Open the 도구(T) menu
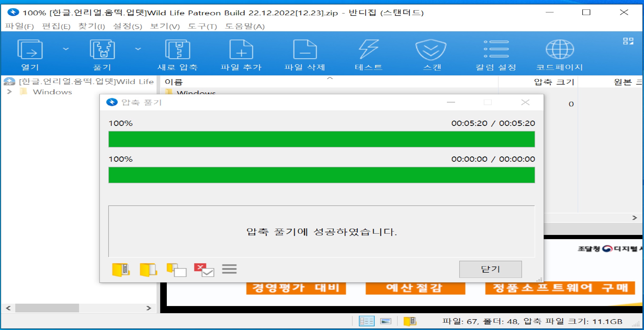The height and width of the screenshot is (330, 644). click(x=202, y=26)
